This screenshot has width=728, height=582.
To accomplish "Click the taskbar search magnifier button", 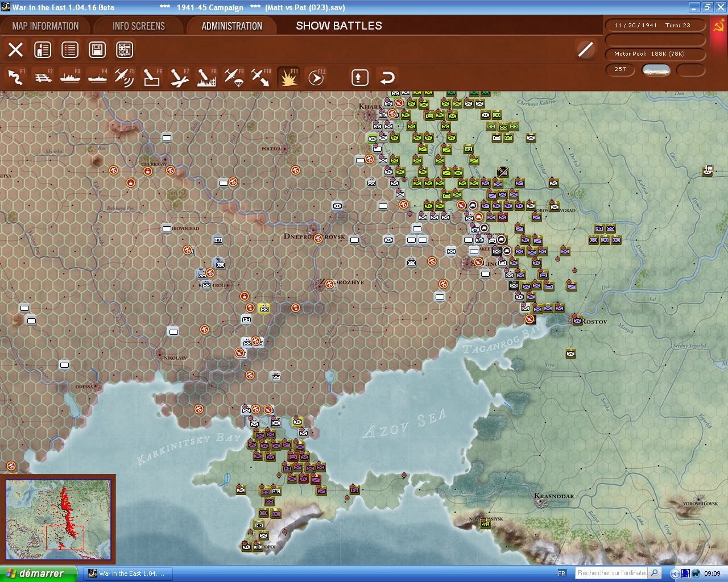I will [x=655, y=573].
